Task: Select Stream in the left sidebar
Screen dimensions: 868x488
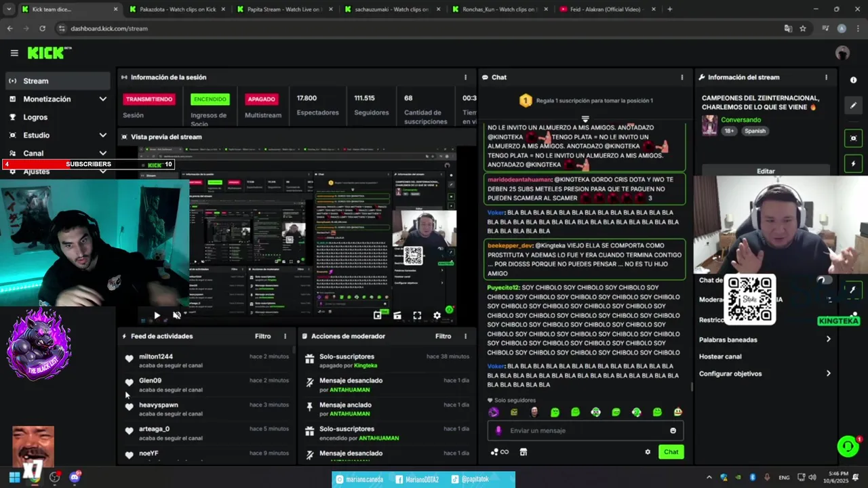Action: coord(57,81)
